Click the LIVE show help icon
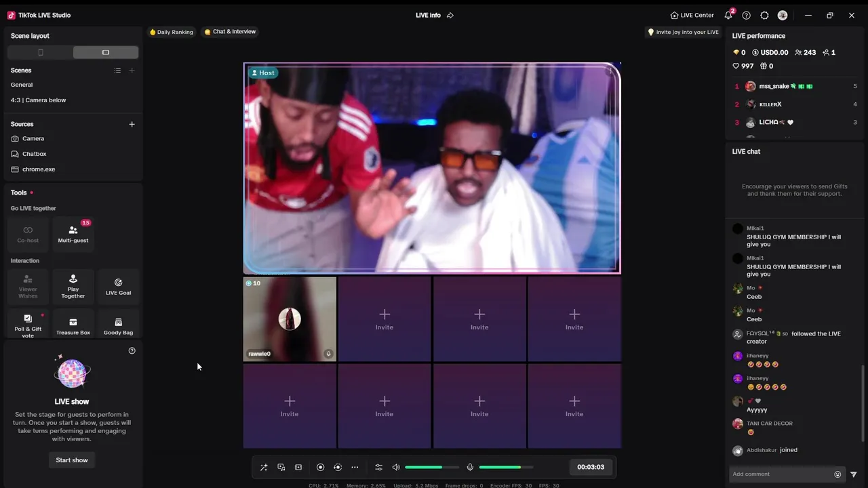The width and height of the screenshot is (868, 488). (x=132, y=350)
